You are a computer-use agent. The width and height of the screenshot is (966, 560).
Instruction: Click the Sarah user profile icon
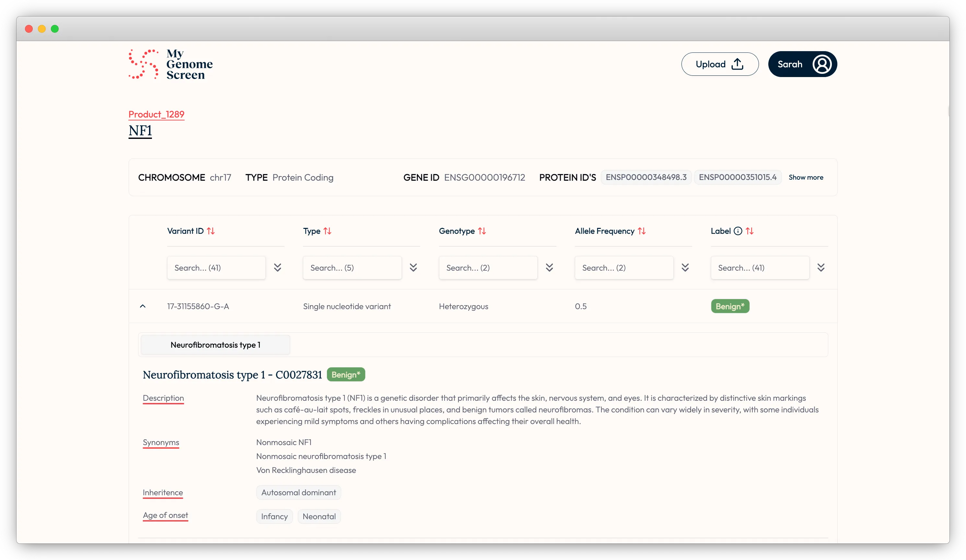coord(821,64)
